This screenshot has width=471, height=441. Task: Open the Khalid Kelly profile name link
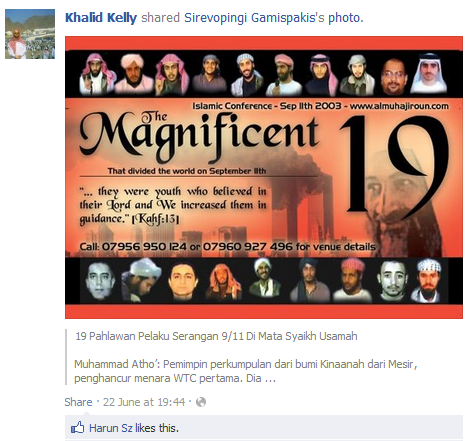[101, 18]
